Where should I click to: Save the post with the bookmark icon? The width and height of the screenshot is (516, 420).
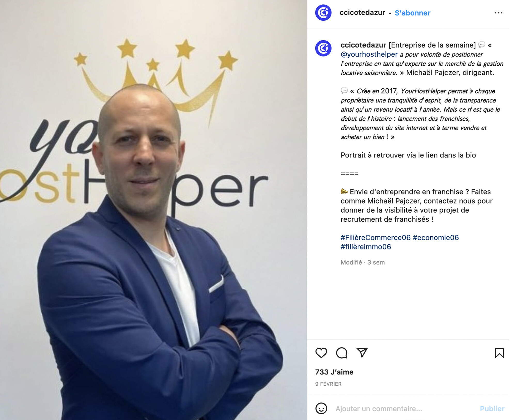[499, 353]
